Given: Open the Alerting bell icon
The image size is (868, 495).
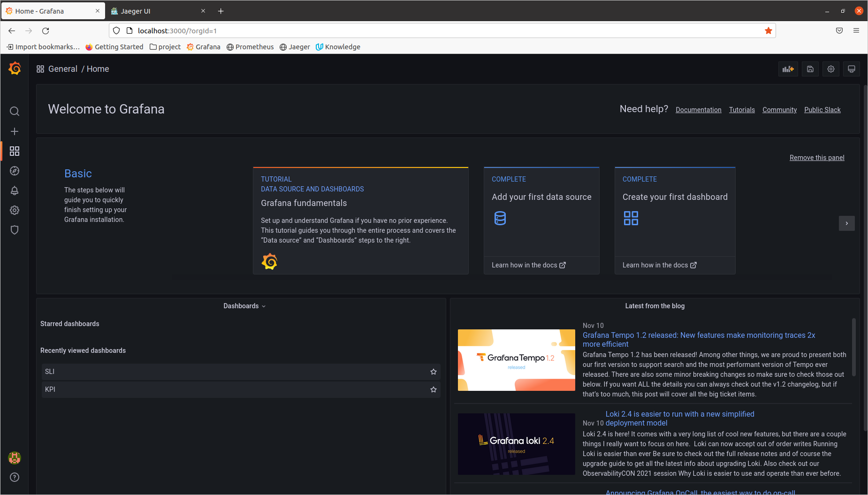Looking at the screenshot, I should coord(15,190).
